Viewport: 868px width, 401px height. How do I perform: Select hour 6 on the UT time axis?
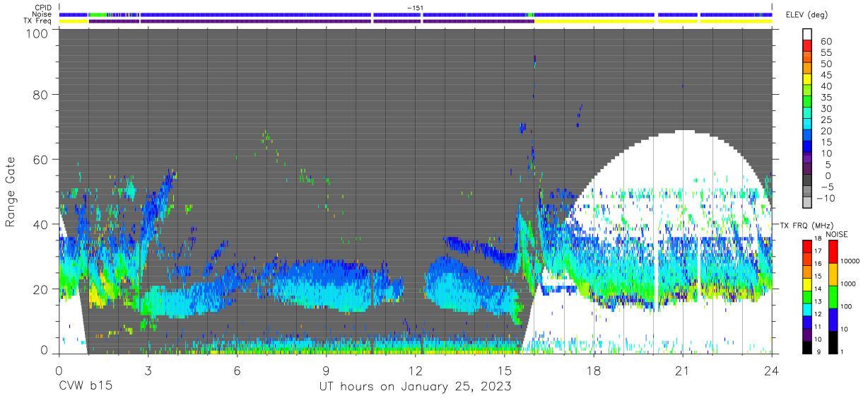tap(237, 370)
